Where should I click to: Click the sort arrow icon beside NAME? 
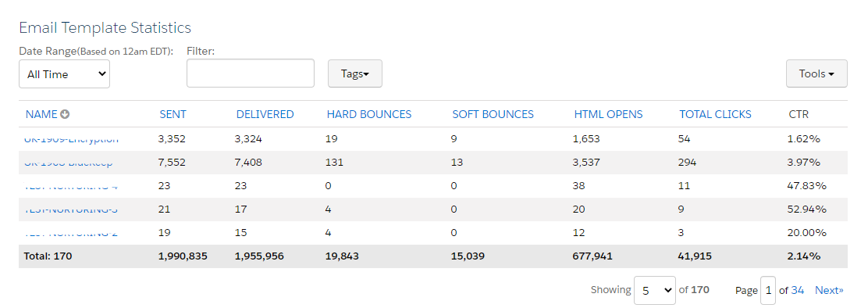[x=65, y=115]
